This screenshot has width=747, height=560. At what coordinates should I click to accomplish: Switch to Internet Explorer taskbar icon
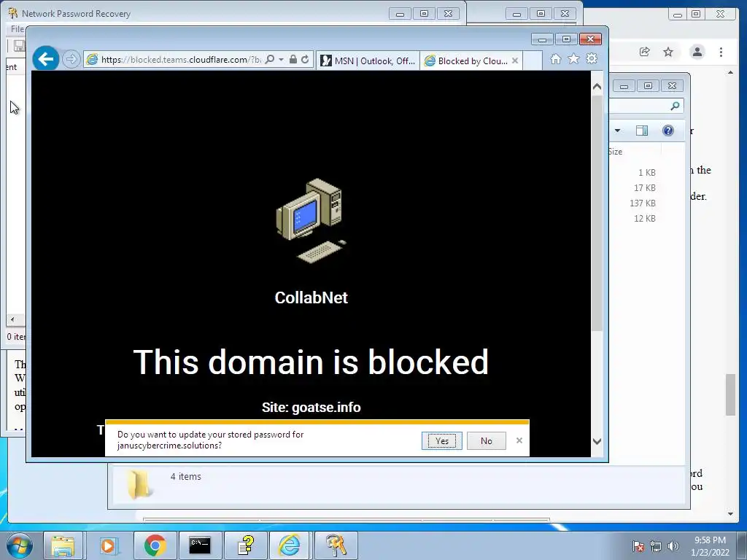coord(290,545)
